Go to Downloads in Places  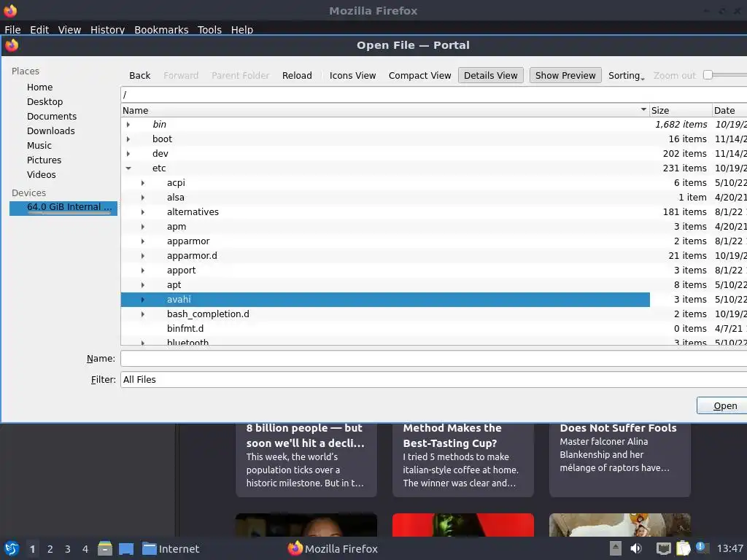tap(50, 131)
